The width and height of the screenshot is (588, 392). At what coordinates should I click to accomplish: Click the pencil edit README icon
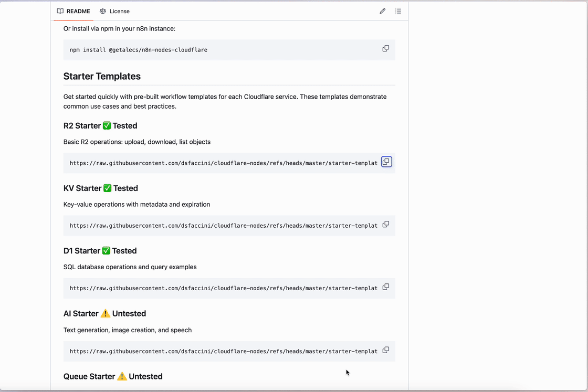coord(383,11)
